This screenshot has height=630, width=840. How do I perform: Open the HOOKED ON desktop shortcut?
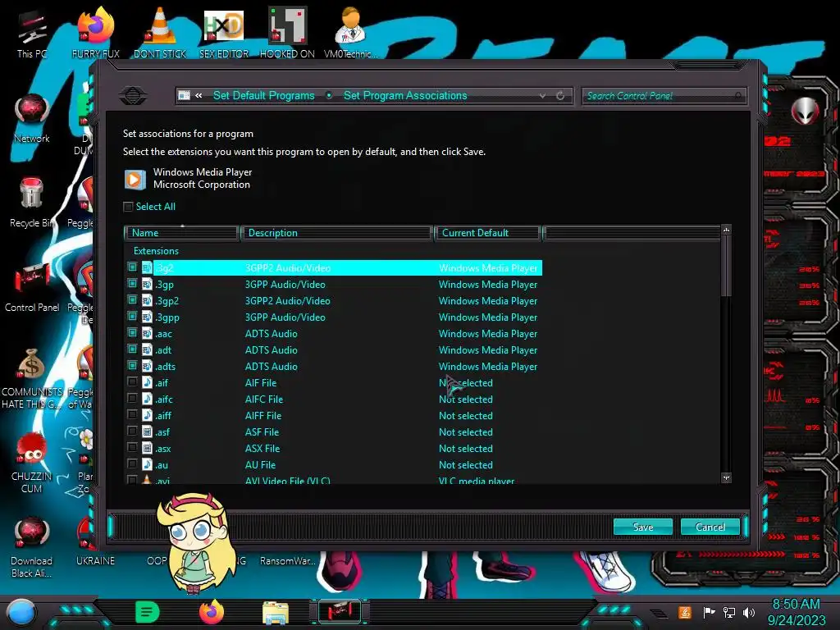287,34
